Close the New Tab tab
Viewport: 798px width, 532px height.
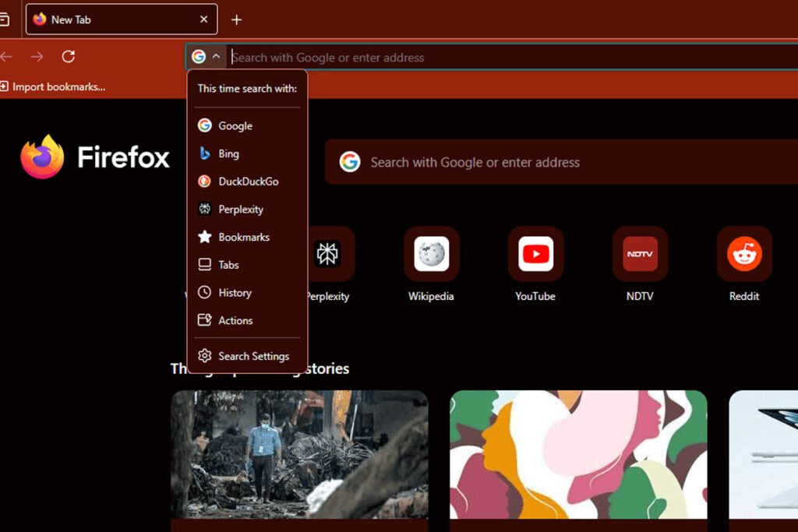[203, 19]
